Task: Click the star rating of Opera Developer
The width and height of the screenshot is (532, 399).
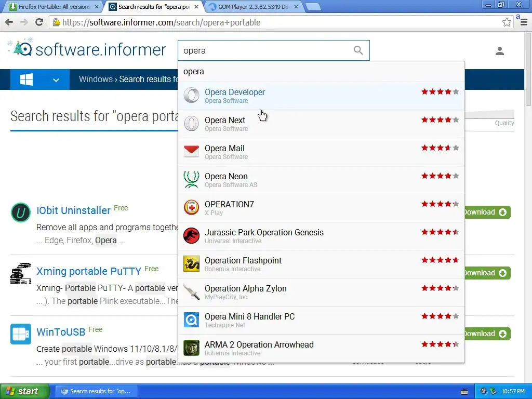Action: (x=440, y=91)
